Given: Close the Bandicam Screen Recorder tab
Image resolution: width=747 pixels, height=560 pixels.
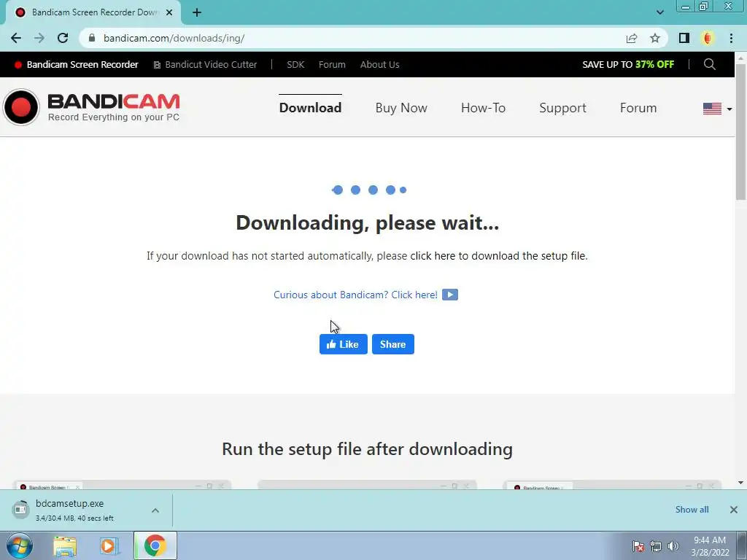Looking at the screenshot, I should [169, 12].
